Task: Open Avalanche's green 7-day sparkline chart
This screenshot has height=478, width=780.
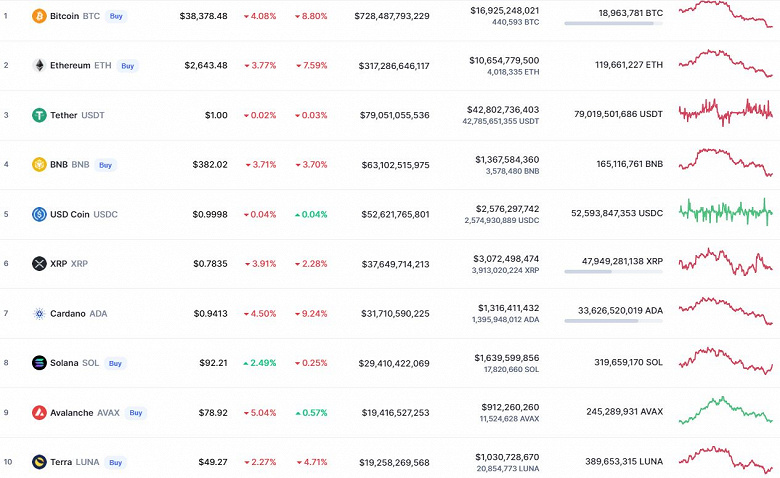Action: click(725, 411)
